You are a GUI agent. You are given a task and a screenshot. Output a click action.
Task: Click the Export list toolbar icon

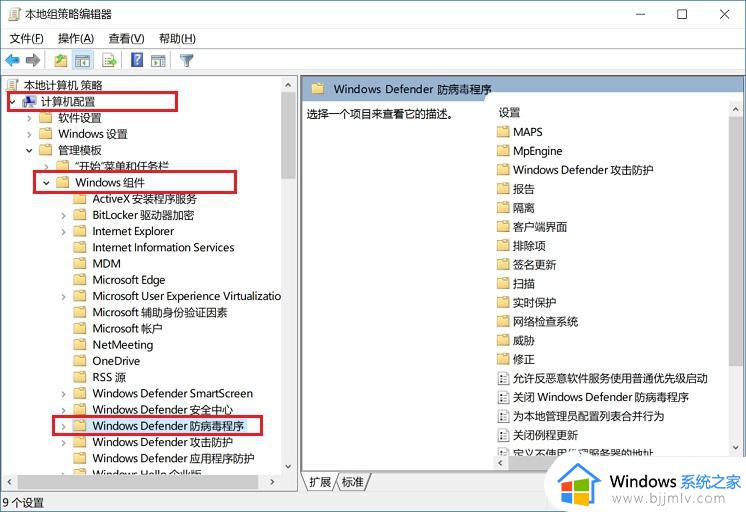click(x=109, y=60)
